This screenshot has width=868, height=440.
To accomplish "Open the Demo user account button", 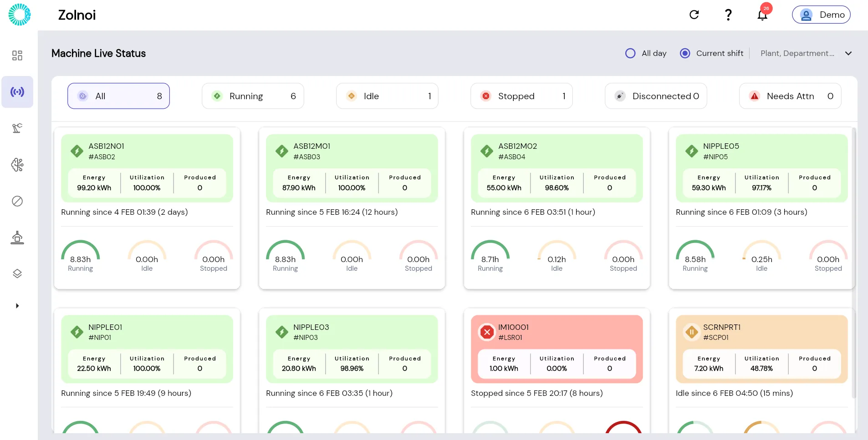I will pyautogui.click(x=821, y=15).
